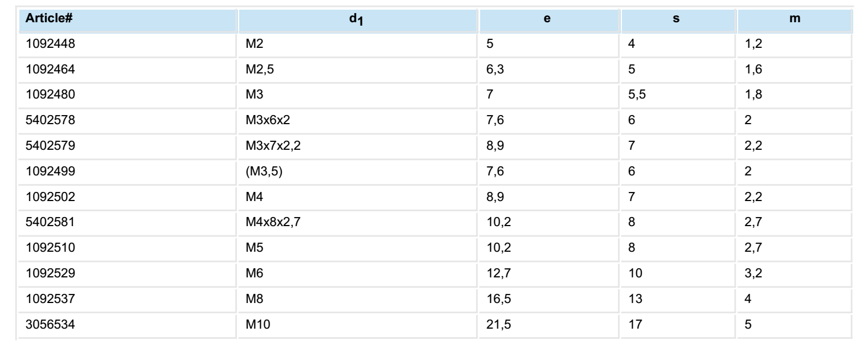868x352 pixels.
Task: Click the s column header
Action: (x=676, y=19)
